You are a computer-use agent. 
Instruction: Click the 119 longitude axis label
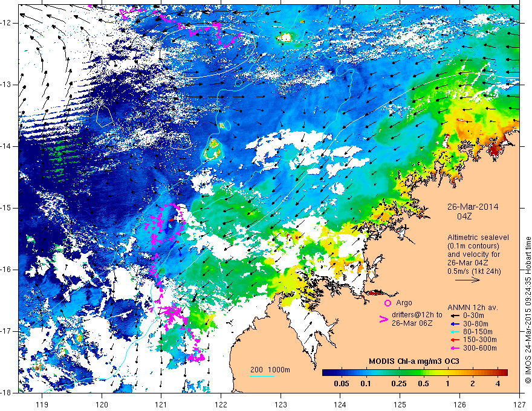(42, 404)
